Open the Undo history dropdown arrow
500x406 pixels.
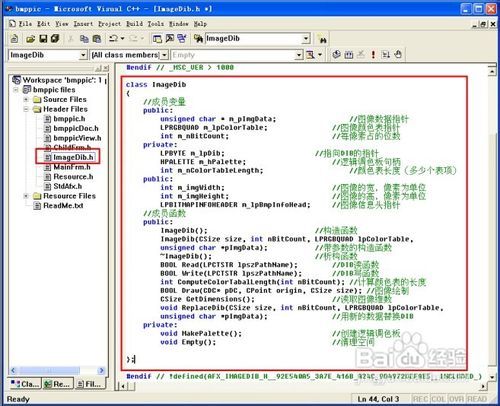coord(122,39)
